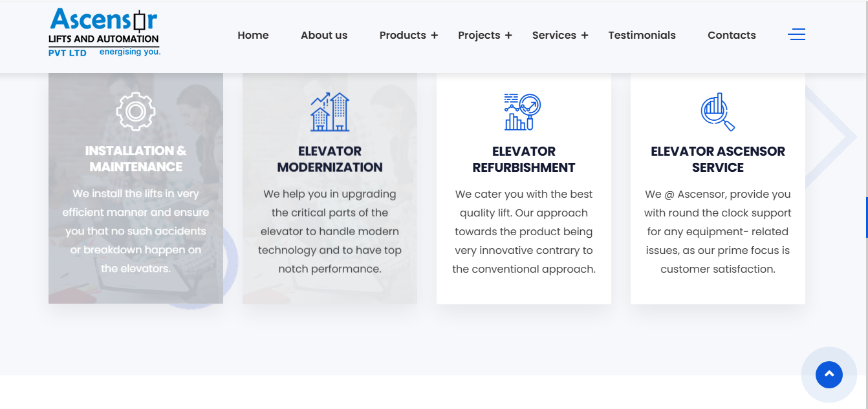
Task: Open the Elevator Refurbishment heading link
Action: pyautogui.click(x=524, y=159)
